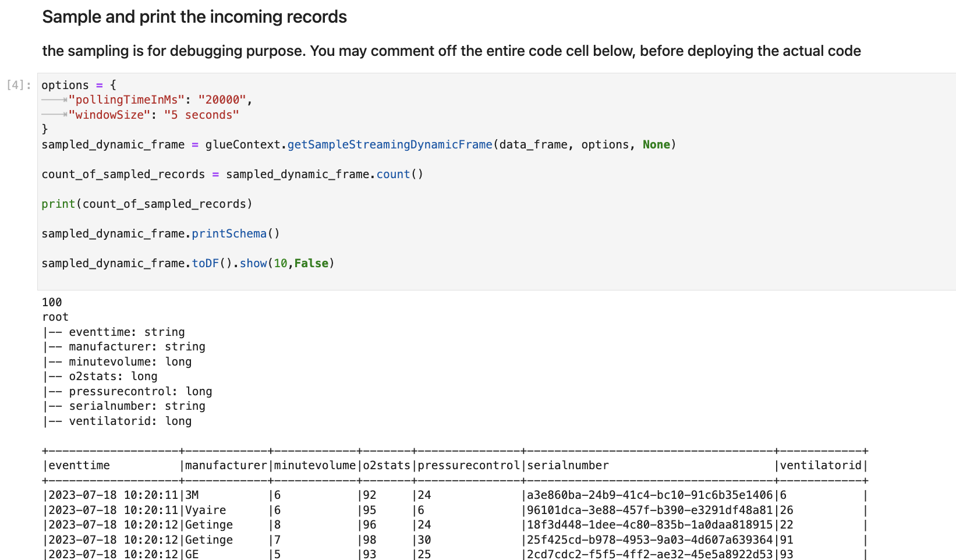The height and width of the screenshot is (560, 956).
Task: Place cursor on "pollingTimeInMs" key in code
Action: (x=126, y=100)
